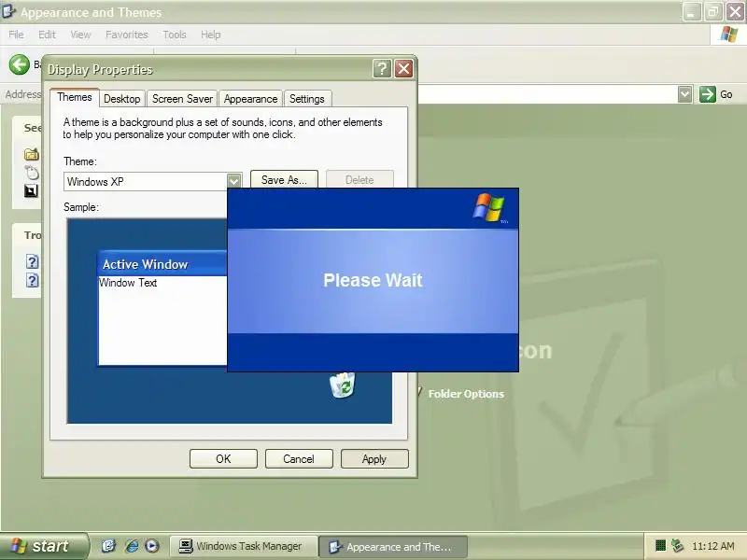Screen dimensions: 747x560
Task: Click the mouse icon in See Also panel
Action: (x=32, y=172)
